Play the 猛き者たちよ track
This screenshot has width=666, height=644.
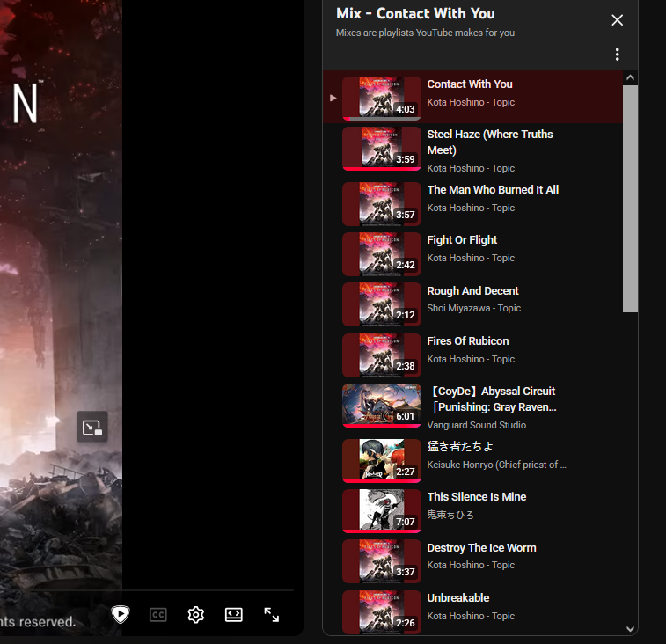click(x=460, y=446)
